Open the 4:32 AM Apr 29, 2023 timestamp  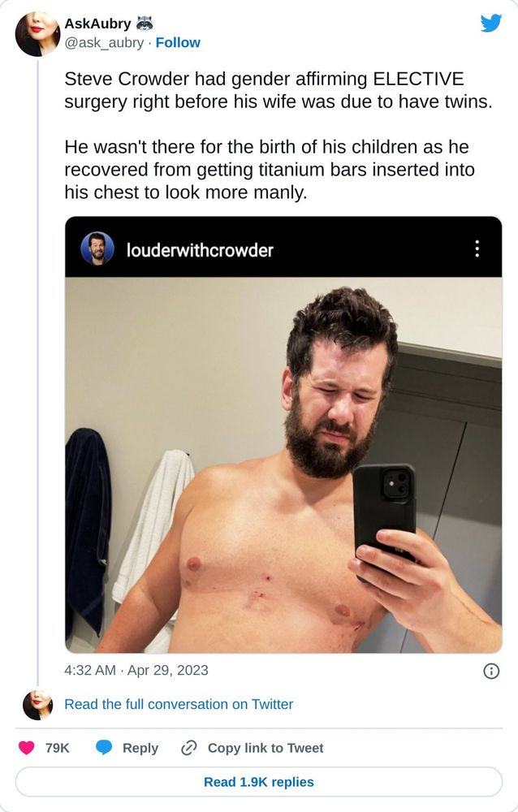coord(136,670)
